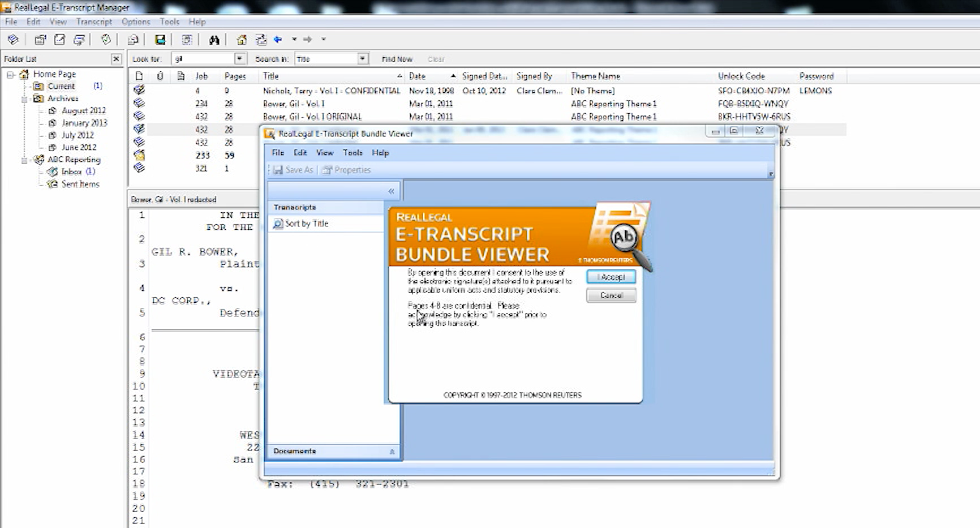The image size is (980, 528).
Task: Click the transcript icon for Nichols, Terry row
Action: (139, 90)
